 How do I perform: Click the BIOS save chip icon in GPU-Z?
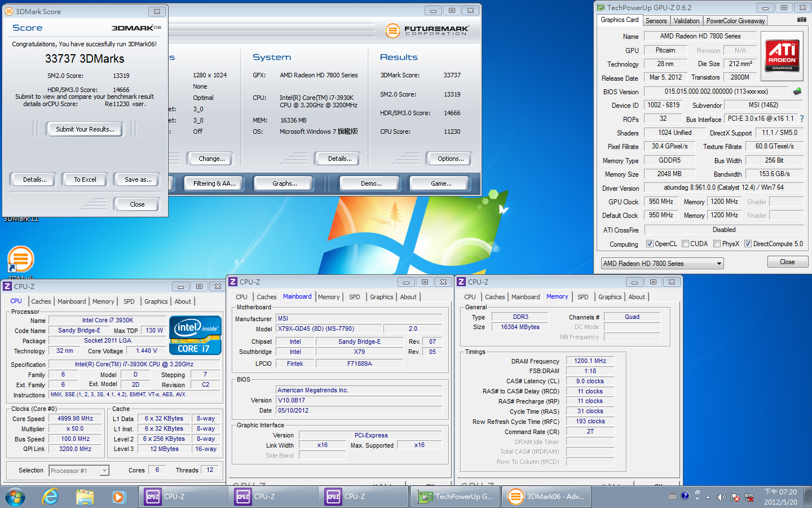797,91
